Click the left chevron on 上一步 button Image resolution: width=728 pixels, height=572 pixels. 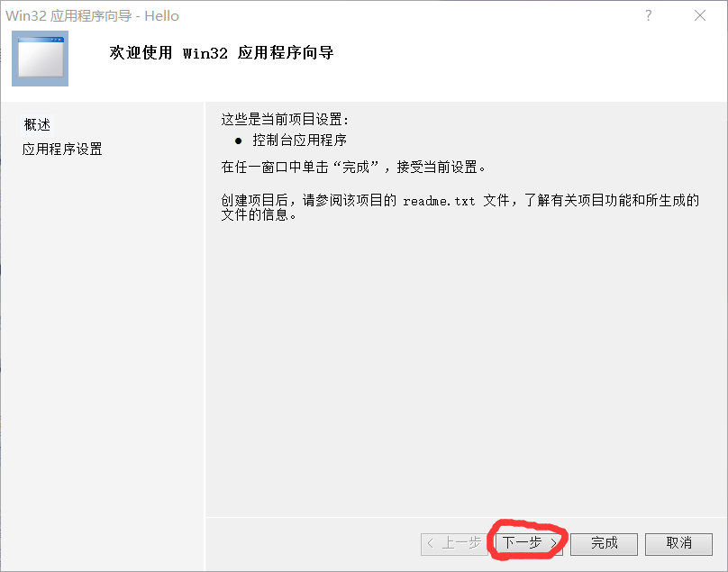tap(431, 543)
